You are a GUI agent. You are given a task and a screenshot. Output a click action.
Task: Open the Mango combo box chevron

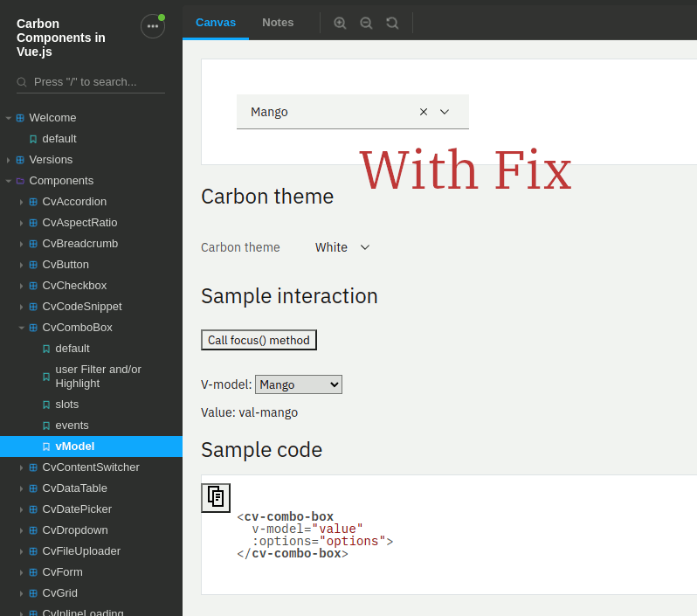[445, 112]
